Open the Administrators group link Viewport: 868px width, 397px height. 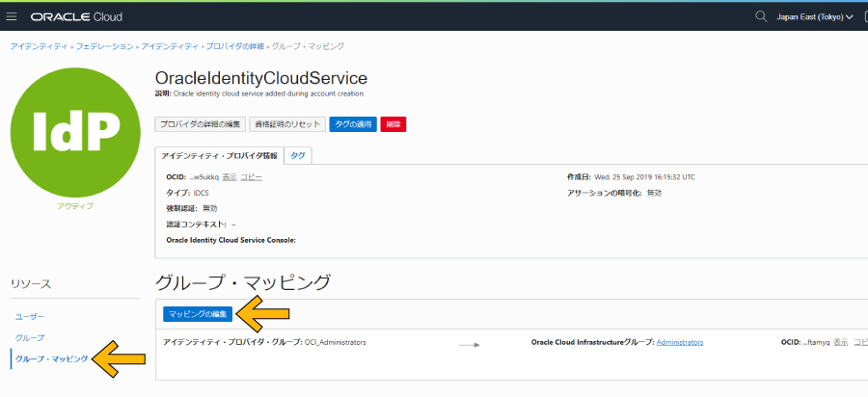(680, 342)
